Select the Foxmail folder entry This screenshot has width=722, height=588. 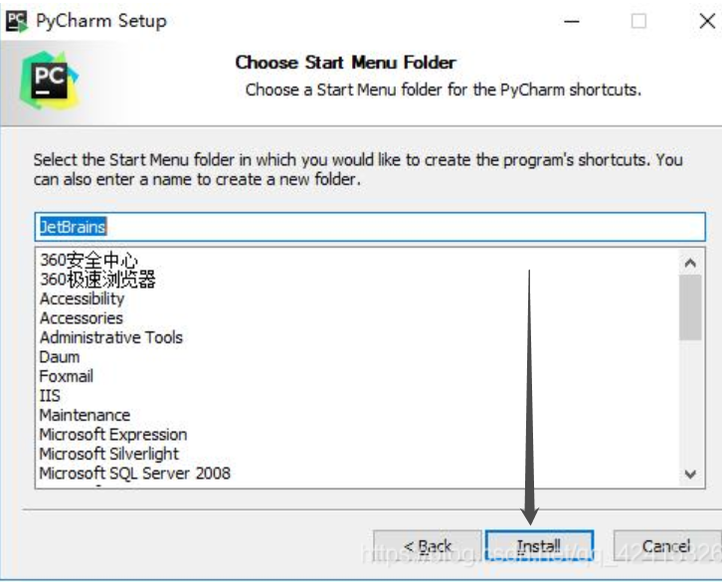click(x=67, y=376)
